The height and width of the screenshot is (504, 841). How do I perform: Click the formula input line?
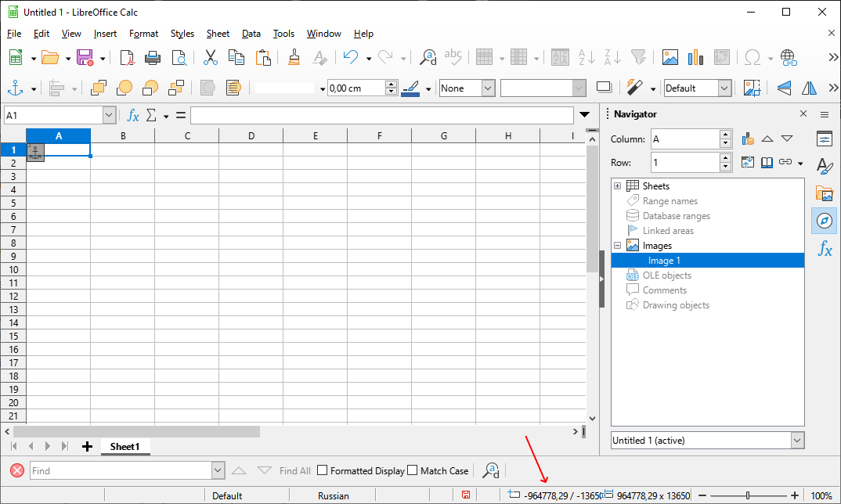point(382,115)
